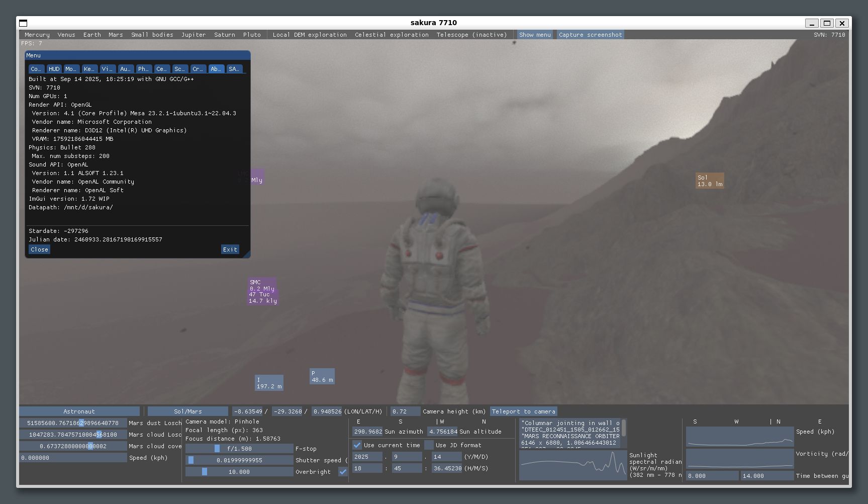Viewport: 868px width, 504px height.
Task: Select the Vi... tab in Menu window
Action: (107, 69)
